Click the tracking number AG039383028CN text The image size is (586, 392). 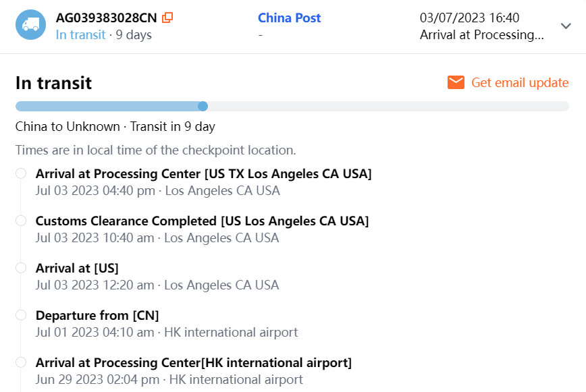(x=107, y=18)
